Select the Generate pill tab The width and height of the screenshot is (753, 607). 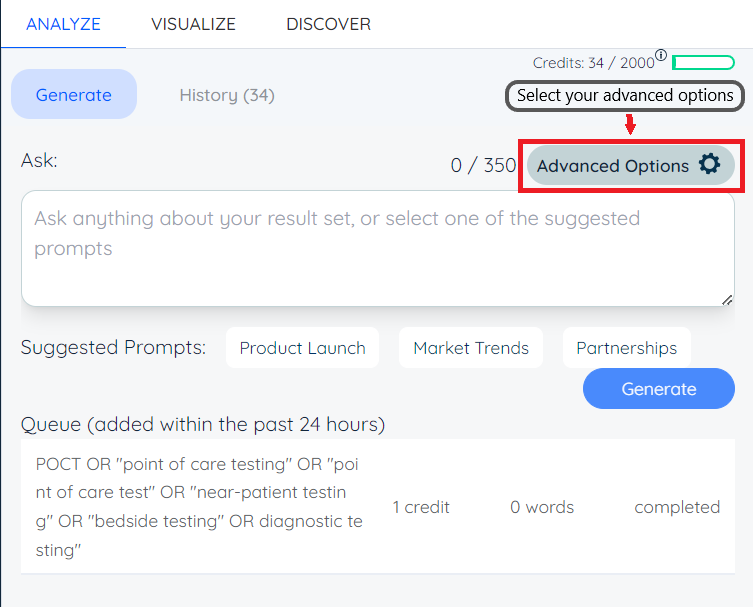74,95
